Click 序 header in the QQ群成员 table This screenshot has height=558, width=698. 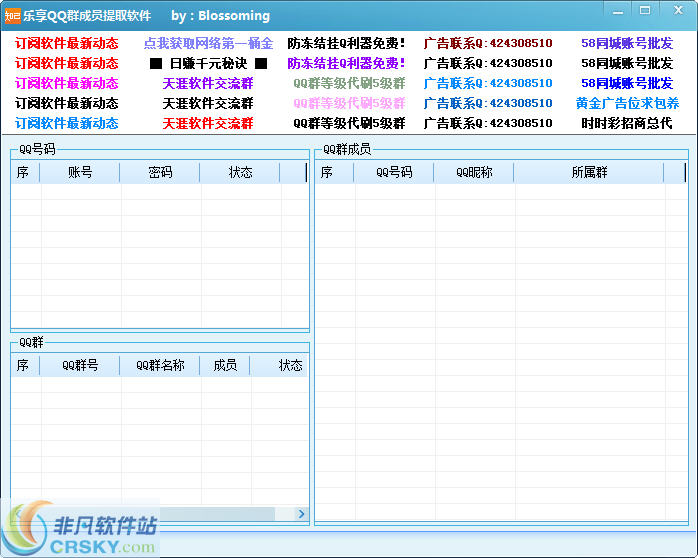[x=334, y=172]
